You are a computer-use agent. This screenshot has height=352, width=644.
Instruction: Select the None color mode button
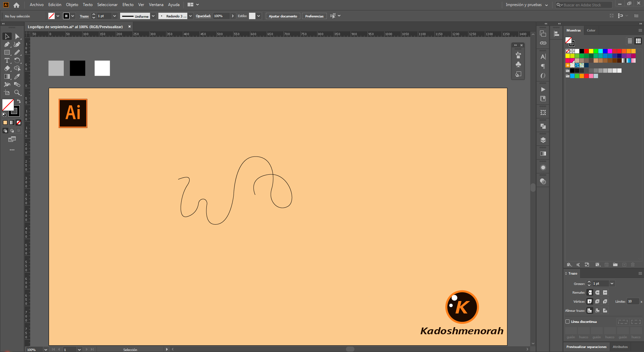[x=19, y=123]
